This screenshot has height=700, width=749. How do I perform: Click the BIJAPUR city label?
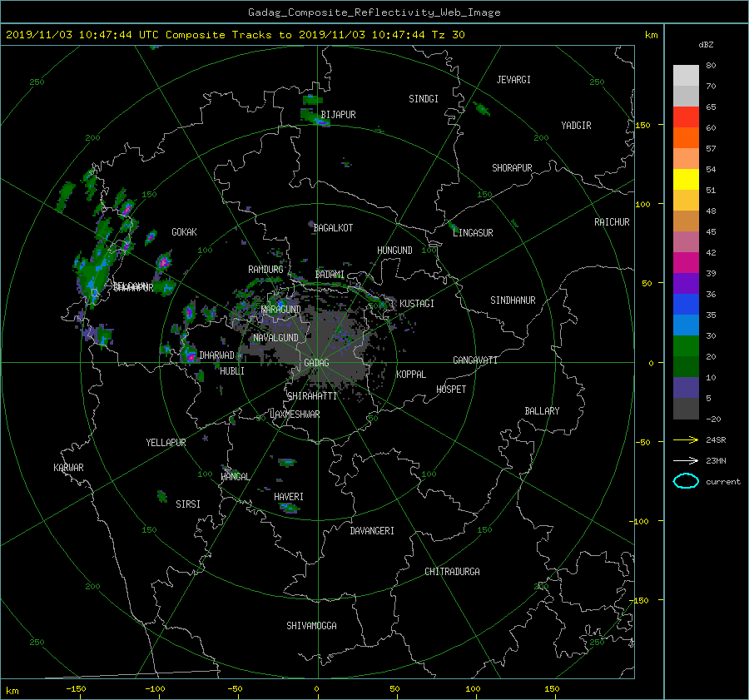click(x=338, y=115)
